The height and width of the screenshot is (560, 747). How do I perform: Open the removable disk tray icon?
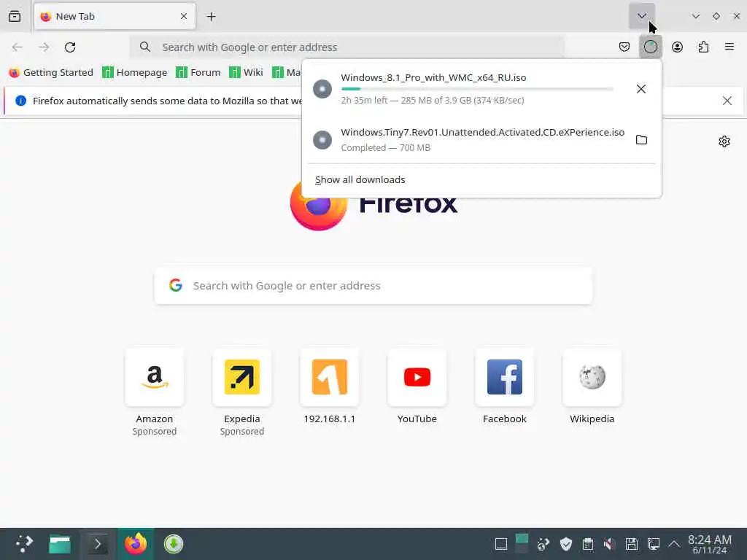[631, 544]
